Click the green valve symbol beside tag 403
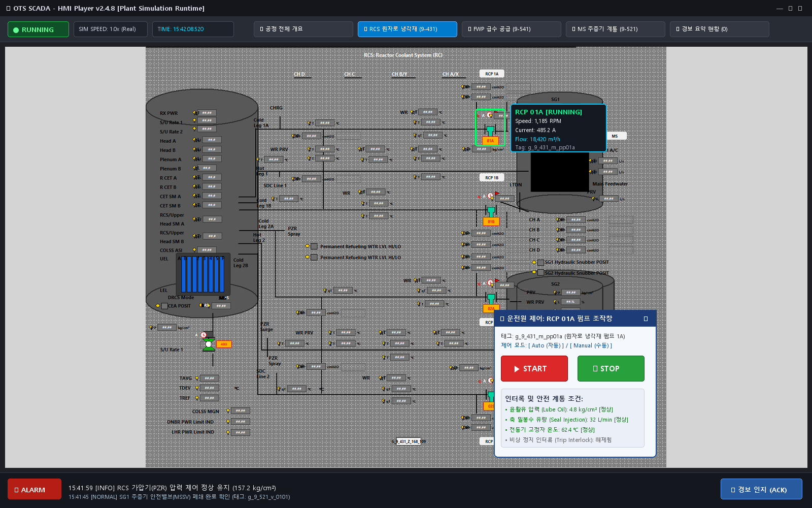 tap(209, 344)
